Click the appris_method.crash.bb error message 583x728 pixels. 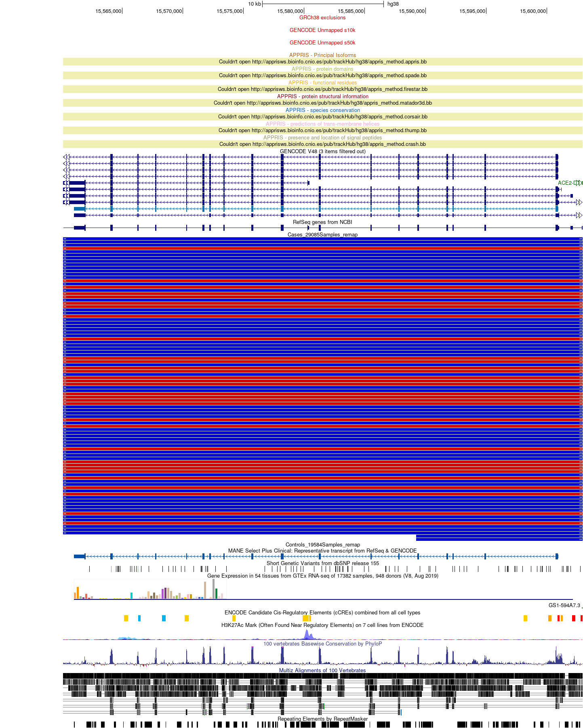(322, 144)
